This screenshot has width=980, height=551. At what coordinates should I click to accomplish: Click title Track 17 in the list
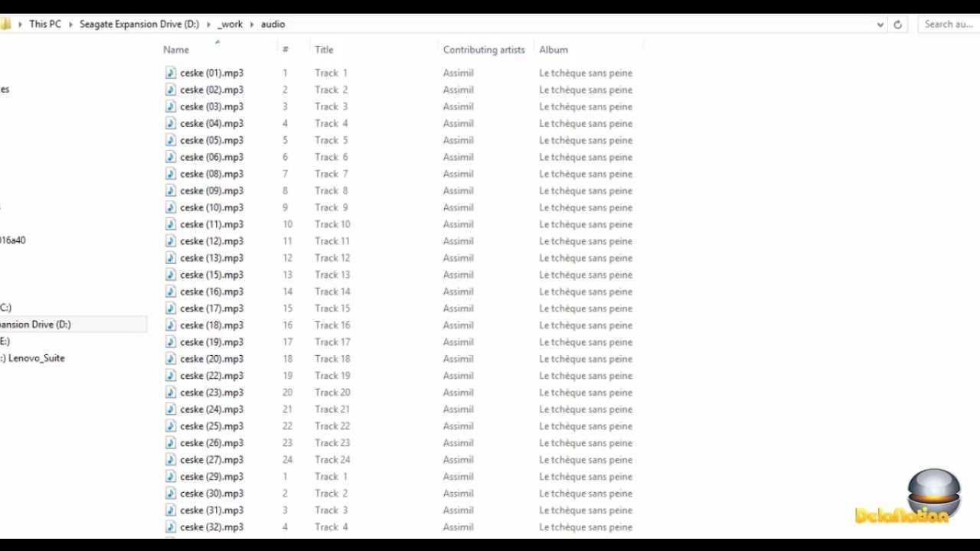click(332, 342)
